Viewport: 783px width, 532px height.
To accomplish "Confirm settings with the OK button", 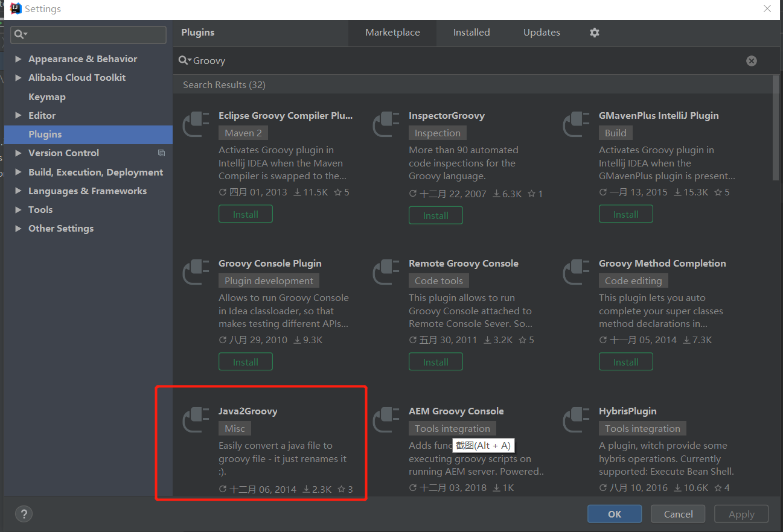I will pyautogui.click(x=615, y=514).
